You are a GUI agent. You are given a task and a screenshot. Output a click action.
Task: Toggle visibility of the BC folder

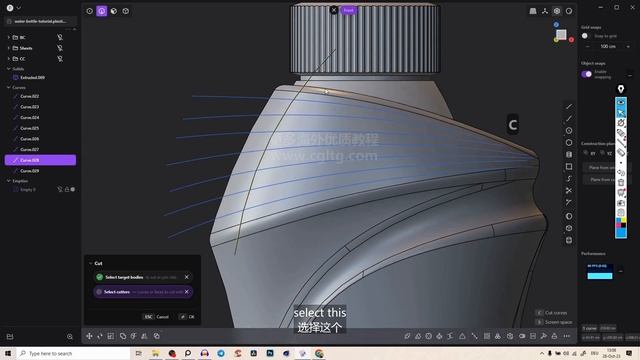[60, 37]
